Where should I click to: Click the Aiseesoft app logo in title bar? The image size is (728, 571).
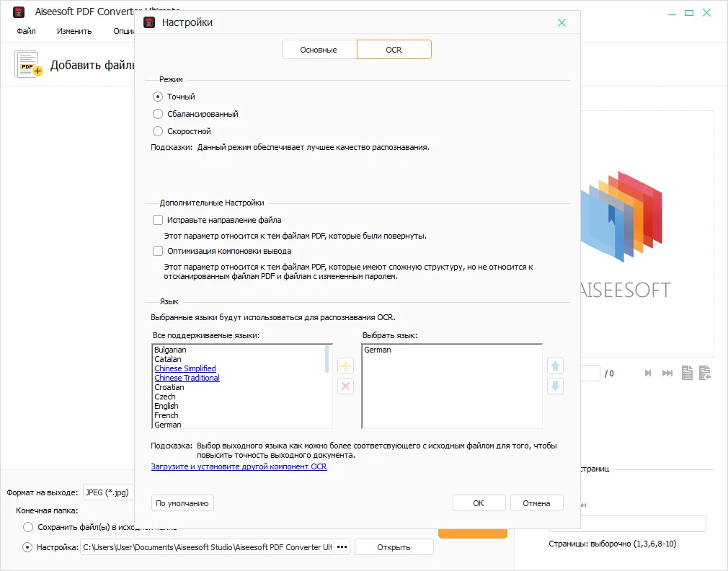19,12
